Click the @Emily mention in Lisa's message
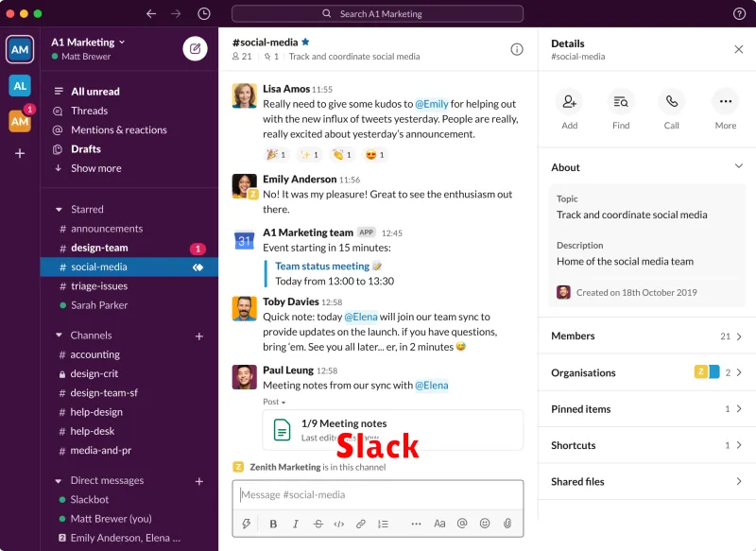This screenshot has height=551, width=756. (432, 104)
